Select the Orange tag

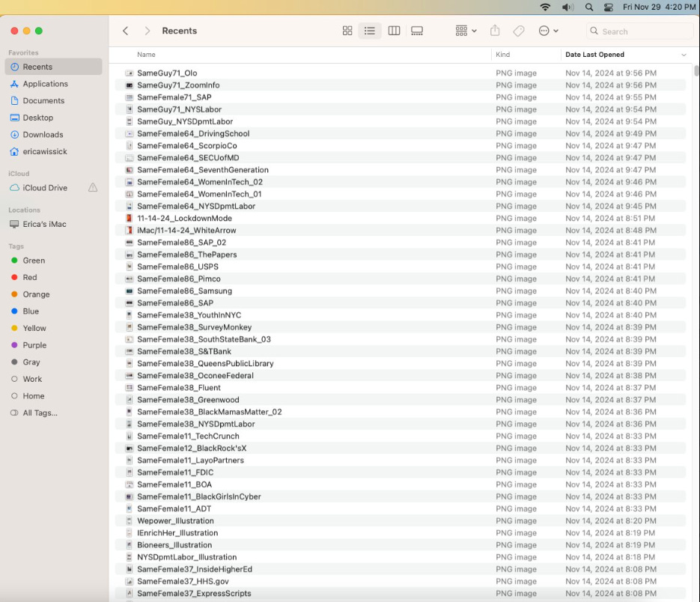[54, 294]
